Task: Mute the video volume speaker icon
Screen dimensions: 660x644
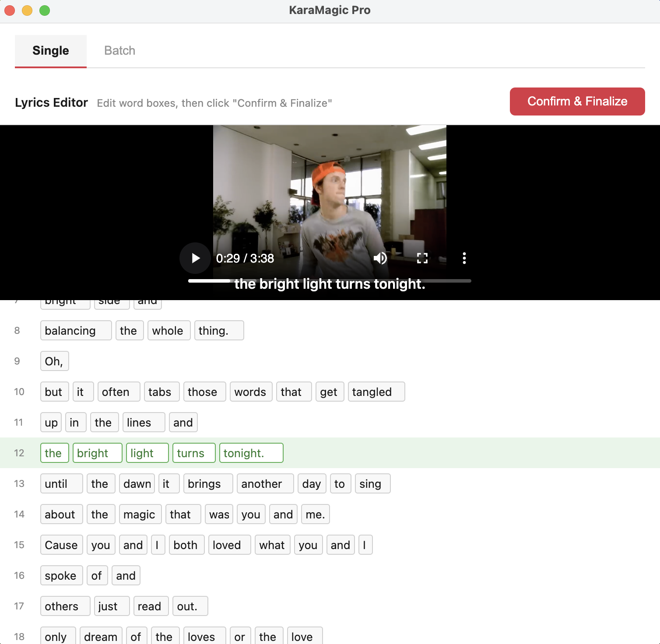Action: tap(380, 258)
